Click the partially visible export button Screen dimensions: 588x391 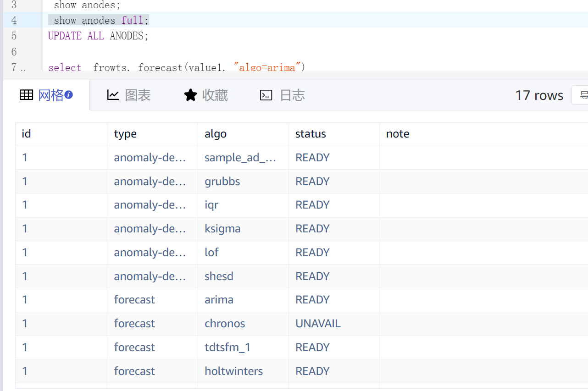581,95
